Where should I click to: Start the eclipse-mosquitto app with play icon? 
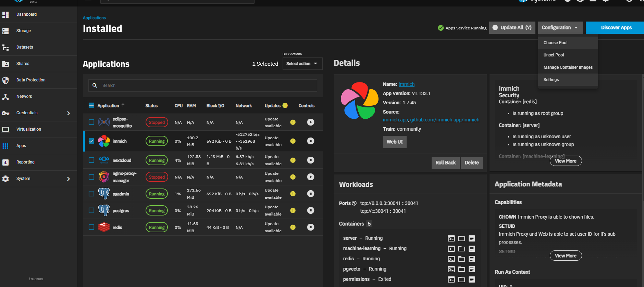[x=310, y=122]
